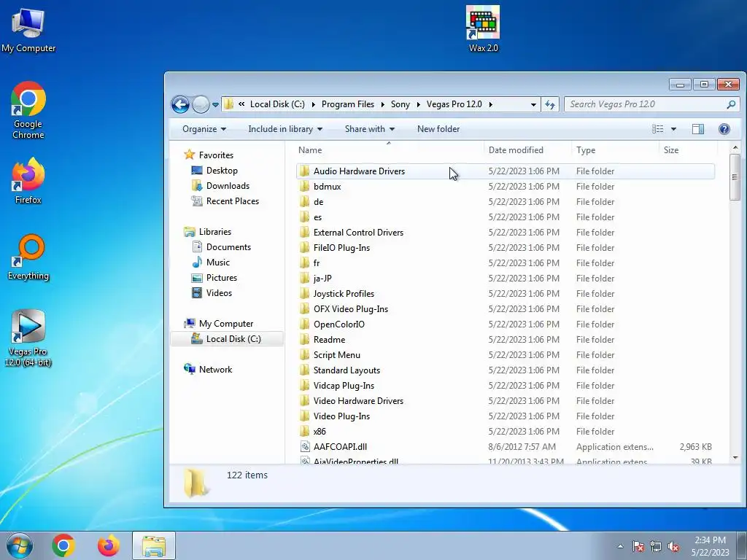The width and height of the screenshot is (747, 560).
Task: Click the refresh button beside the address bar
Action: 550,104
